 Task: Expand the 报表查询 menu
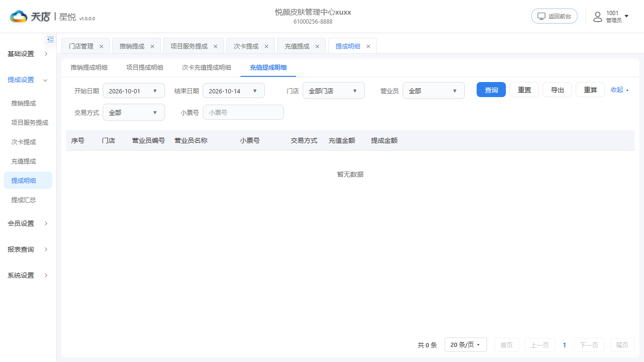coord(28,249)
